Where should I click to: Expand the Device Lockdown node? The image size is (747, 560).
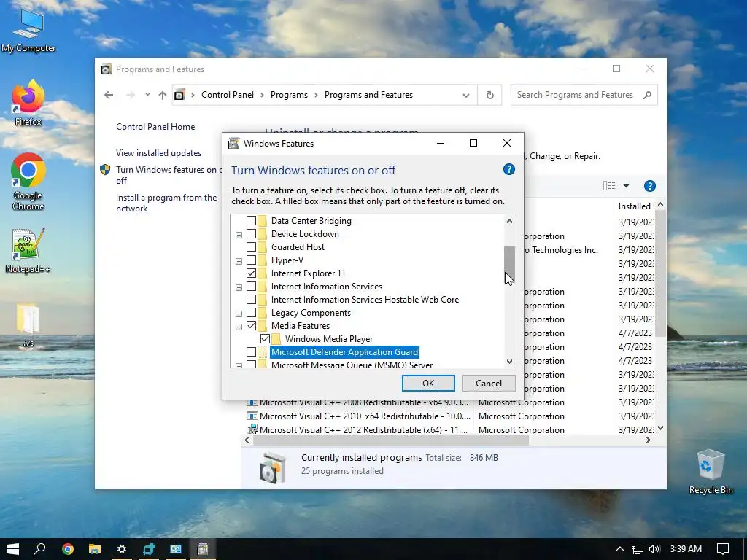(x=239, y=235)
